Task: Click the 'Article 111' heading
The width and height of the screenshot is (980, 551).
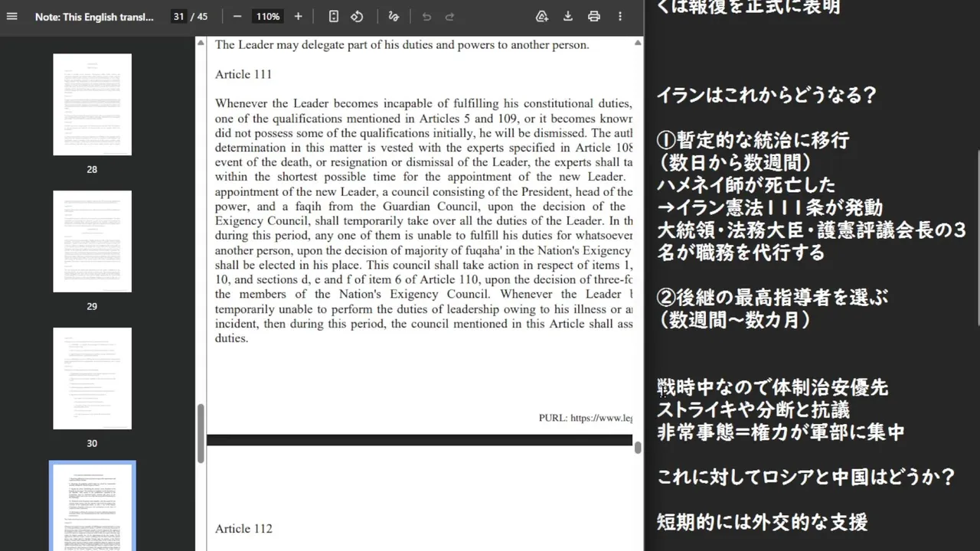Action: (x=243, y=74)
